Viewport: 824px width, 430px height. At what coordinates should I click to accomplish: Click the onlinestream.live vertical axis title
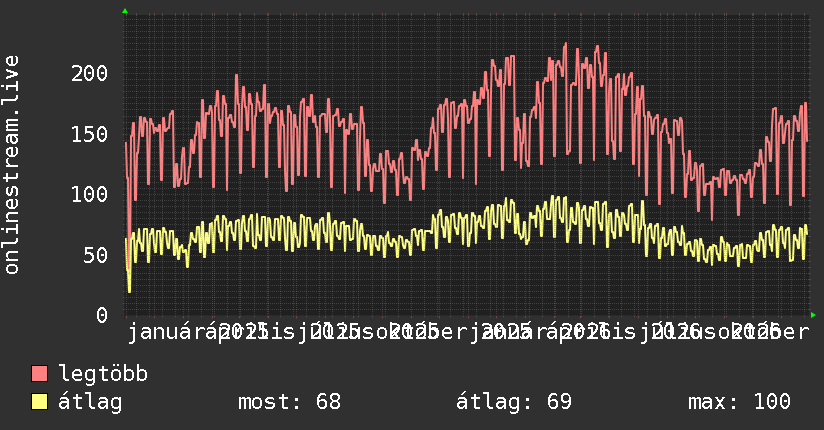coord(12,165)
